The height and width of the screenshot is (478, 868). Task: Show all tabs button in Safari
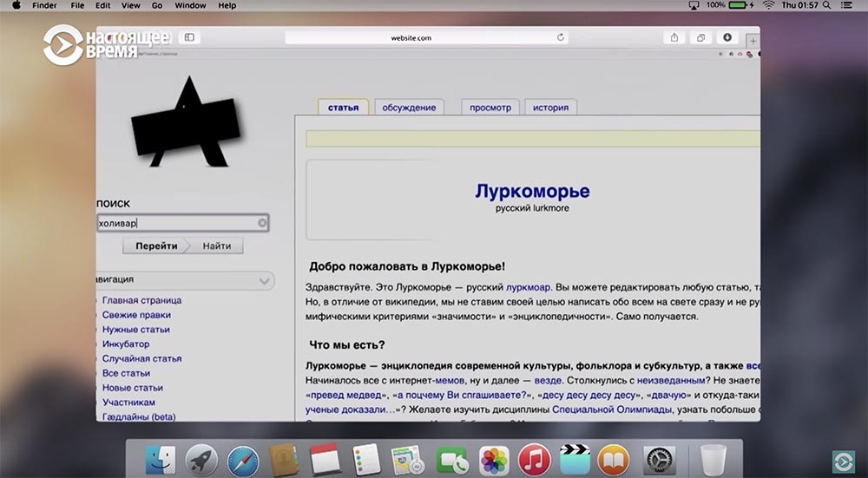(x=700, y=37)
